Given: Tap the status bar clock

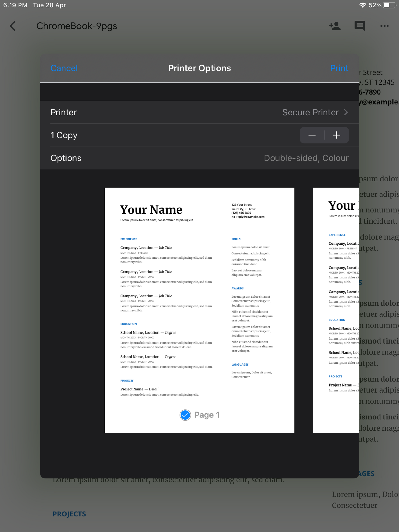Looking at the screenshot, I should click(x=15, y=5).
